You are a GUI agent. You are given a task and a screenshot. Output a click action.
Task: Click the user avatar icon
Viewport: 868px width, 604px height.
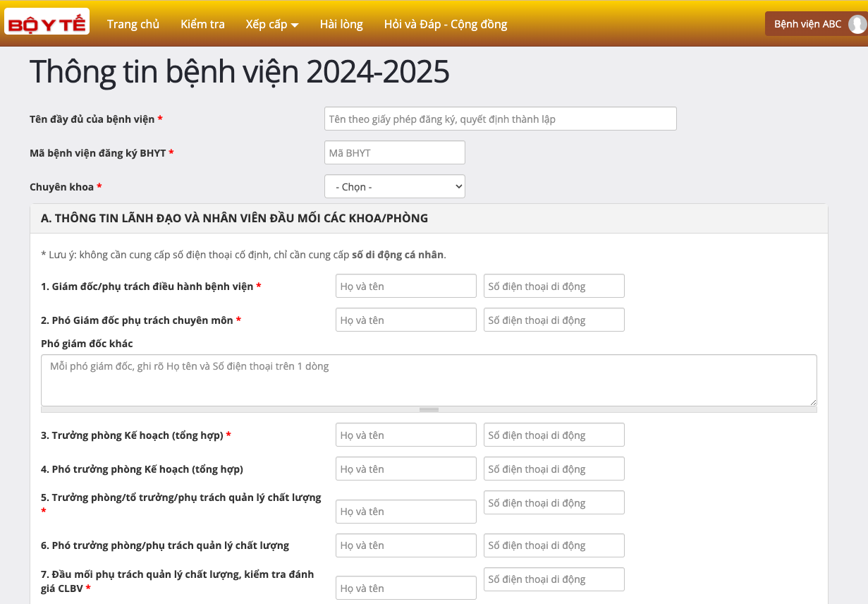[x=857, y=24]
